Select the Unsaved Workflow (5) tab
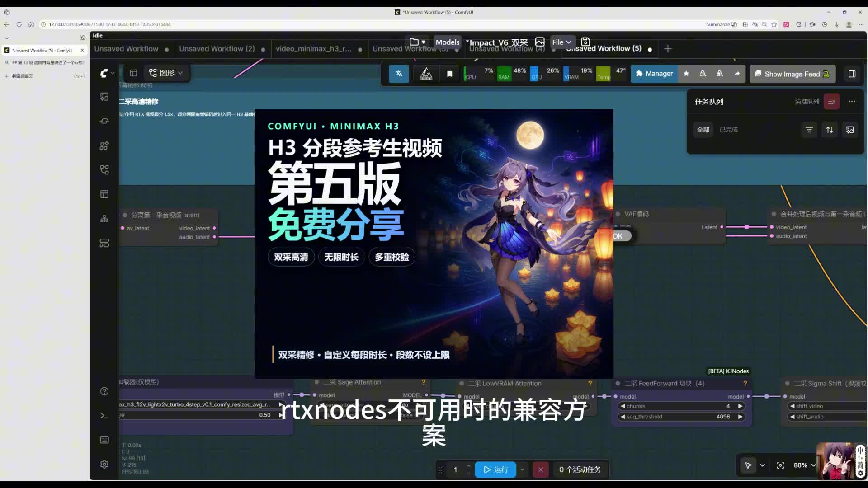This screenshot has width=868, height=488. click(609, 49)
